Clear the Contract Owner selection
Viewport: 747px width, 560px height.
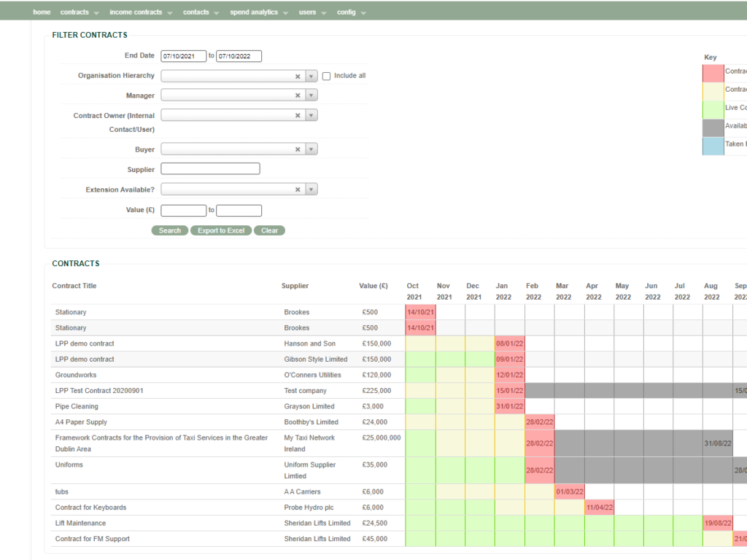pyautogui.click(x=298, y=114)
